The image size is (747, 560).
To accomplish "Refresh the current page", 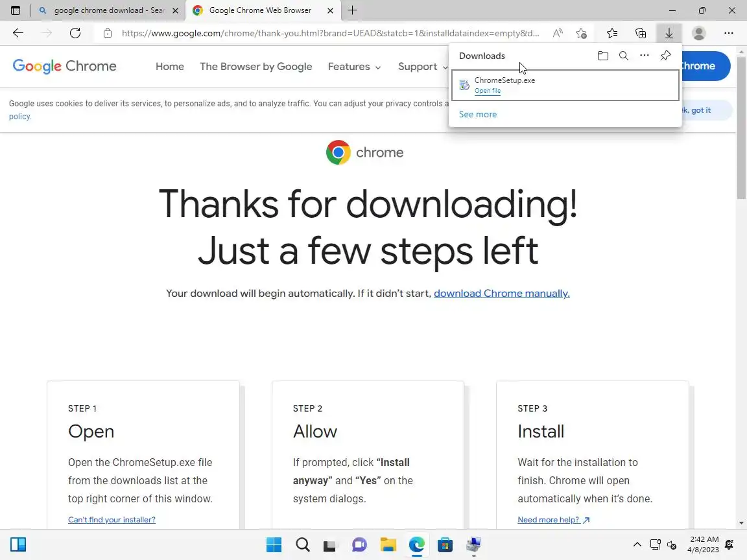I will coord(75,33).
